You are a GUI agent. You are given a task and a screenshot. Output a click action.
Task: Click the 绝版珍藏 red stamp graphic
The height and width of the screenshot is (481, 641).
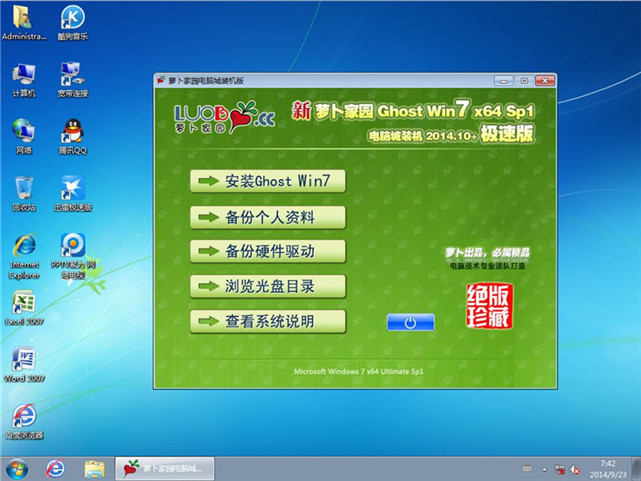pos(489,306)
